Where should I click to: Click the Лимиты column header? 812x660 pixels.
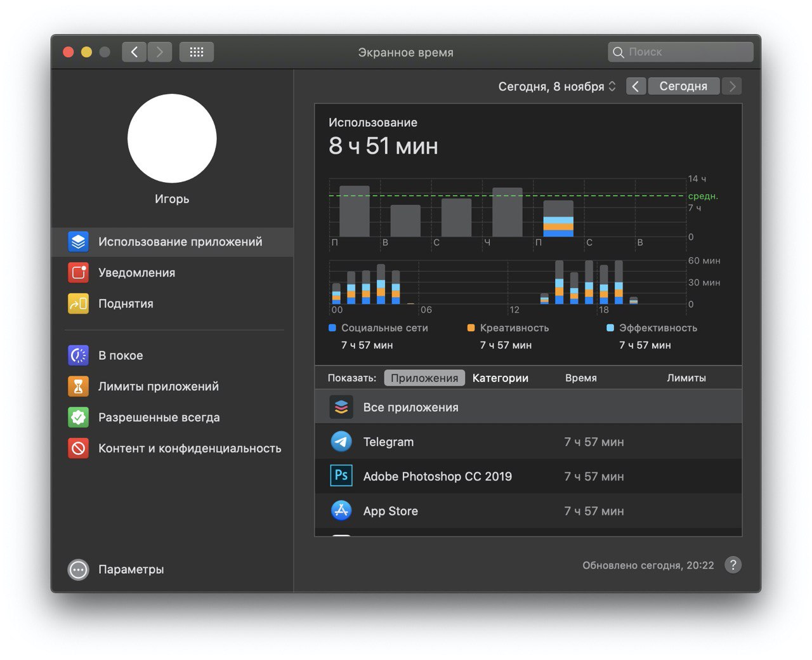click(x=686, y=378)
